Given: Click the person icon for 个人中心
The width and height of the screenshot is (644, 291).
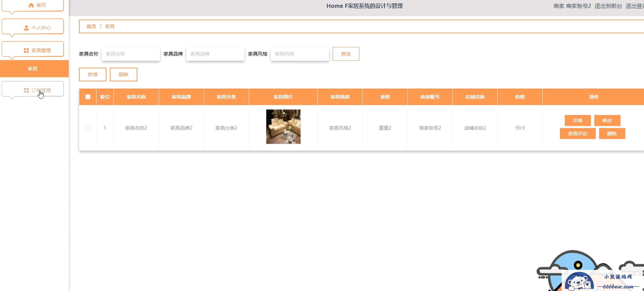Looking at the screenshot, I should (x=26, y=28).
